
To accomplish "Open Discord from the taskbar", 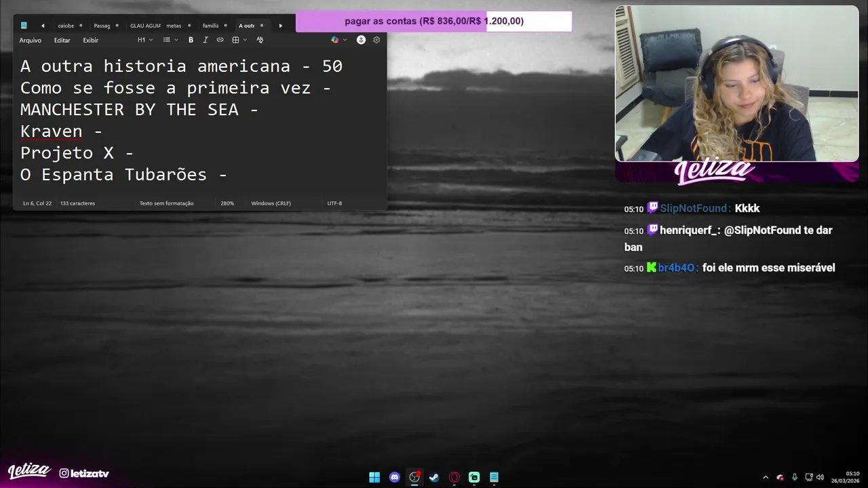I will tap(395, 477).
